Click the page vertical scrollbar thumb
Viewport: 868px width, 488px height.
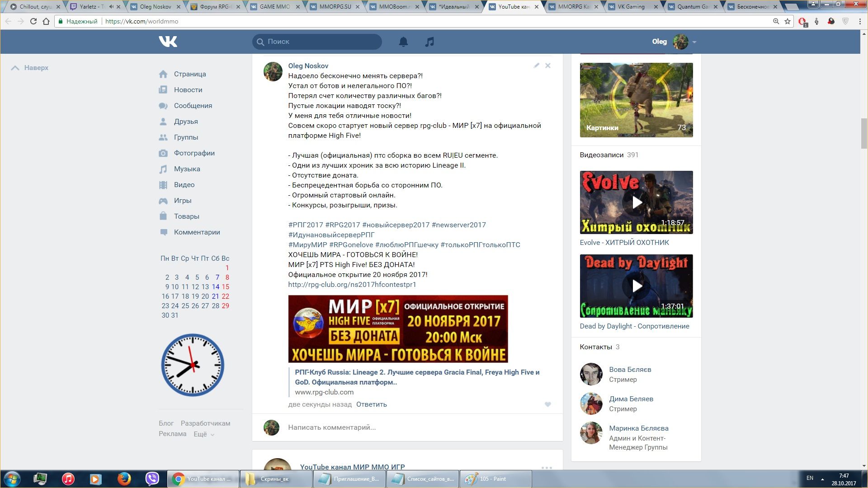pos(864,133)
